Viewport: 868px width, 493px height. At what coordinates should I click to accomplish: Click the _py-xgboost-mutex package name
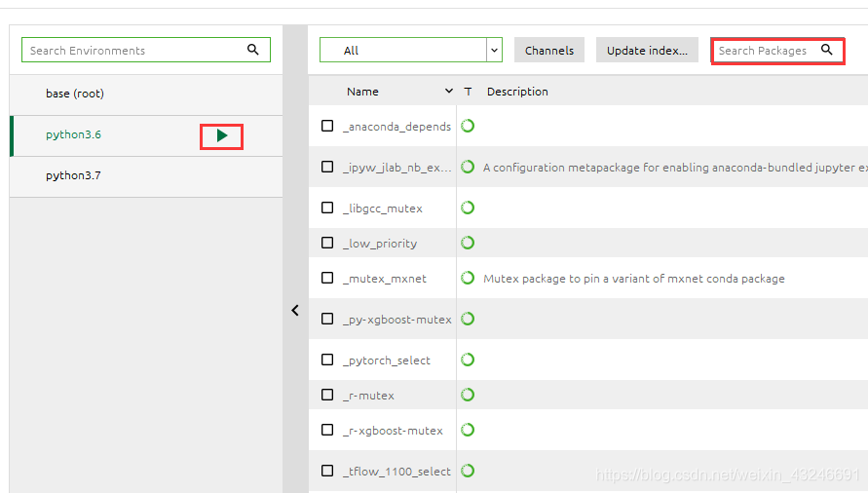pos(396,320)
